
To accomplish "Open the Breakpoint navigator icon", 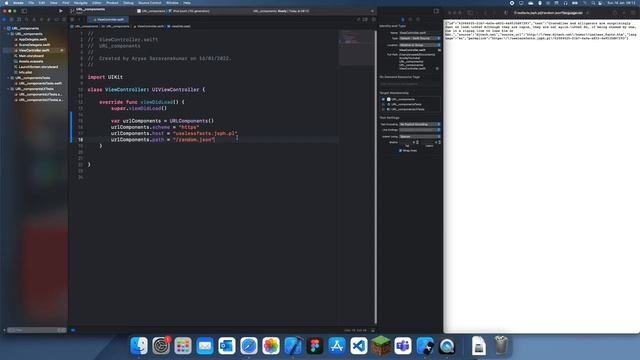I will pyautogui.click(x=56, y=19).
